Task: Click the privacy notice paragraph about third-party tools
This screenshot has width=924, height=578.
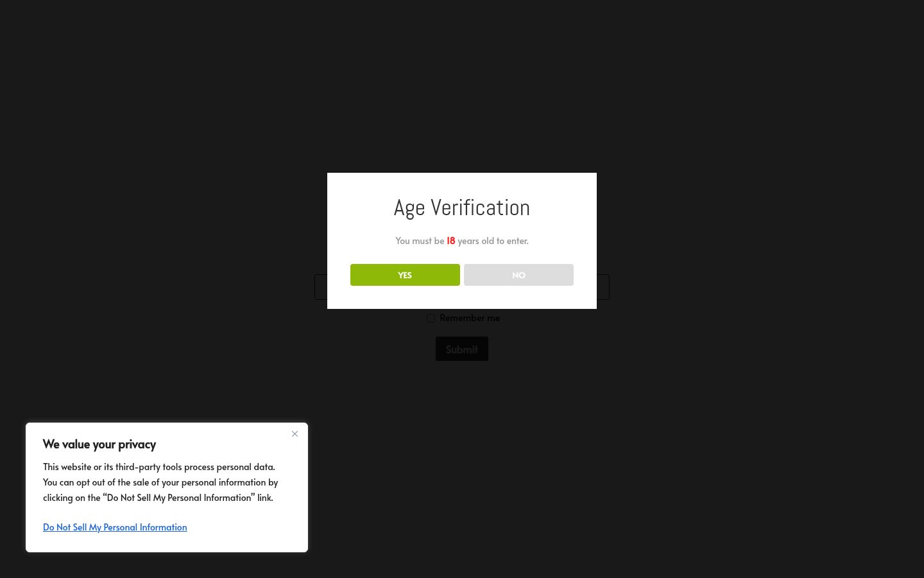Action: pyautogui.click(x=160, y=482)
